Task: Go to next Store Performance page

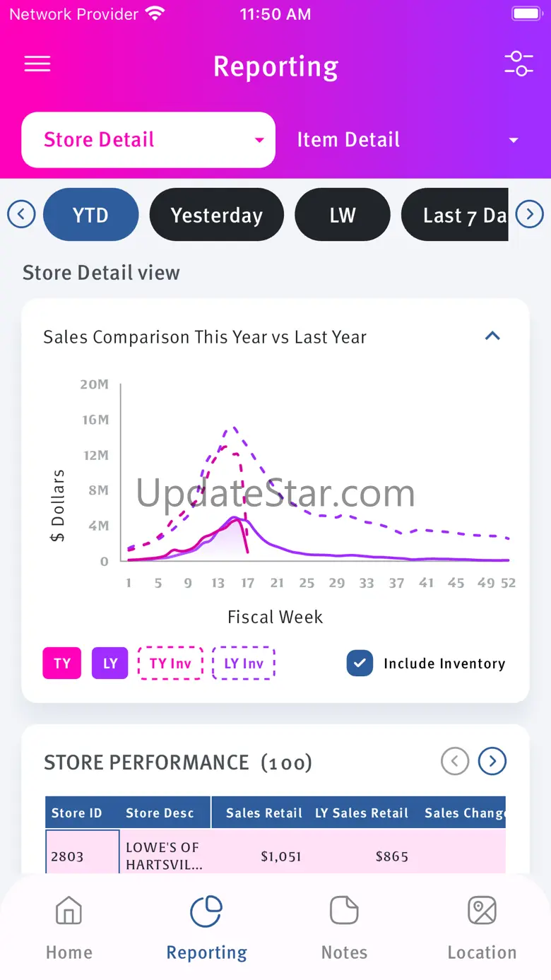Action: (492, 761)
